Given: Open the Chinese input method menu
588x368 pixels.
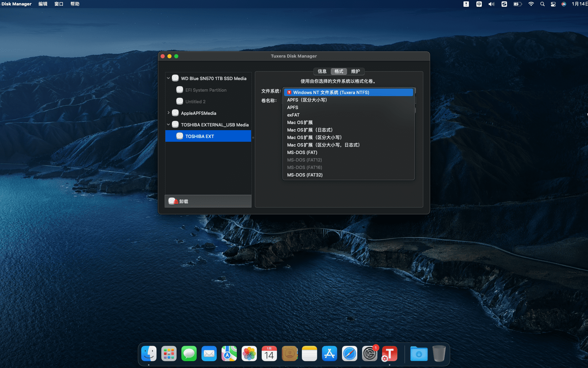Looking at the screenshot, I should tap(479, 4).
